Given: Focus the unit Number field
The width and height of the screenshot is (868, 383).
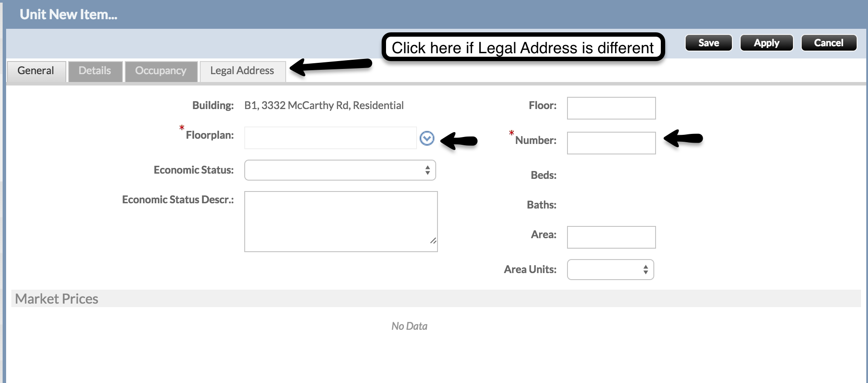Looking at the screenshot, I should (x=611, y=143).
